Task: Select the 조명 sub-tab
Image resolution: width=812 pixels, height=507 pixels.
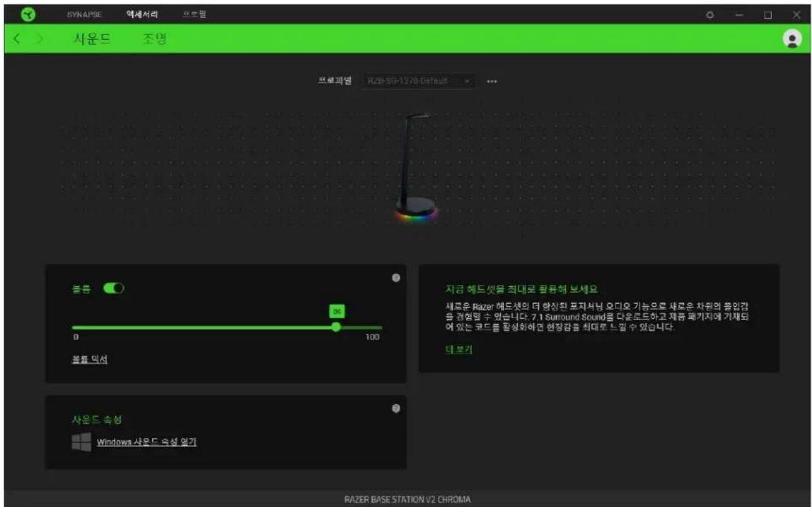Action: (155, 39)
